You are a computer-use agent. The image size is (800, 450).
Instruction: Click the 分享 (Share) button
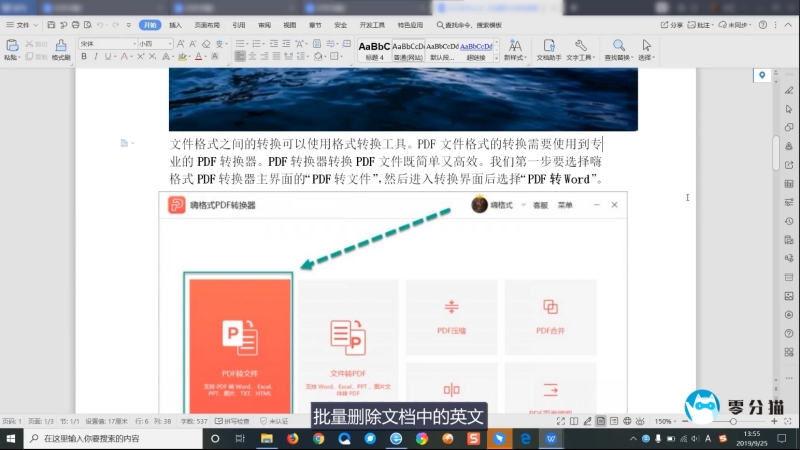(672, 24)
